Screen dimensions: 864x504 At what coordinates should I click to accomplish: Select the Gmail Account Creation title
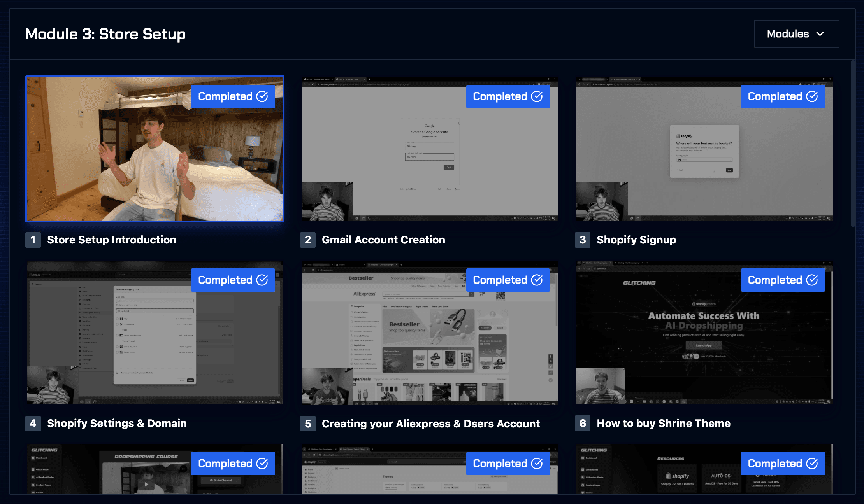[x=383, y=240]
